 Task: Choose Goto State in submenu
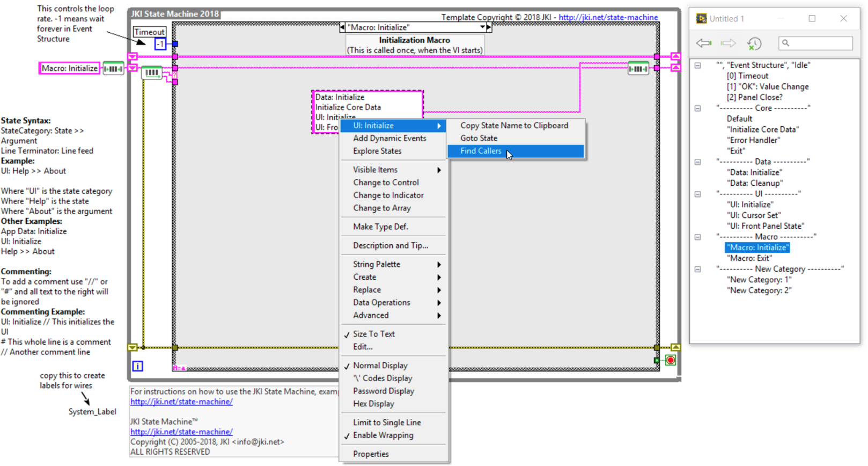pos(516,139)
